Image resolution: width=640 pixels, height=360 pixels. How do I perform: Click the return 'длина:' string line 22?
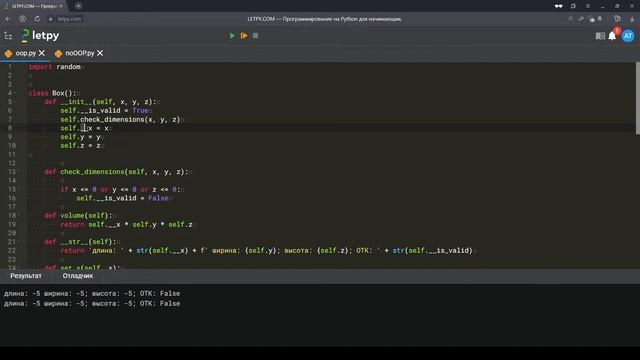coord(266,251)
